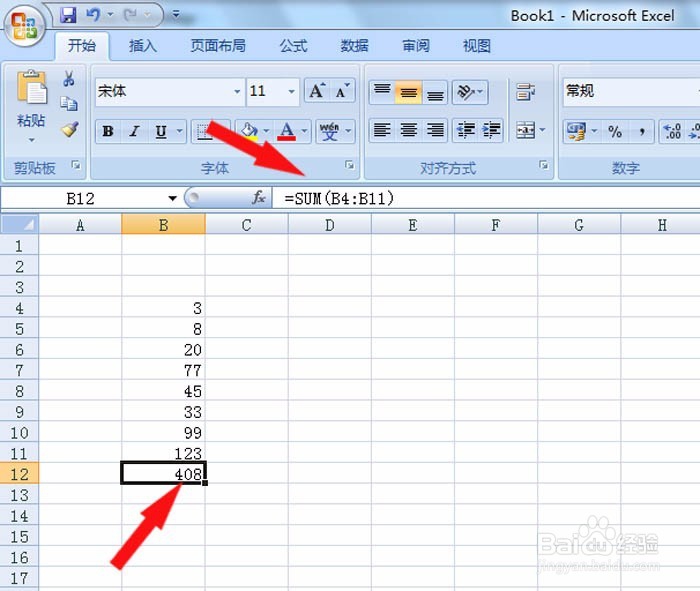Toggle middle vertical alignment
The width and height of the screenshot is (700, 591).
(408, 92)
